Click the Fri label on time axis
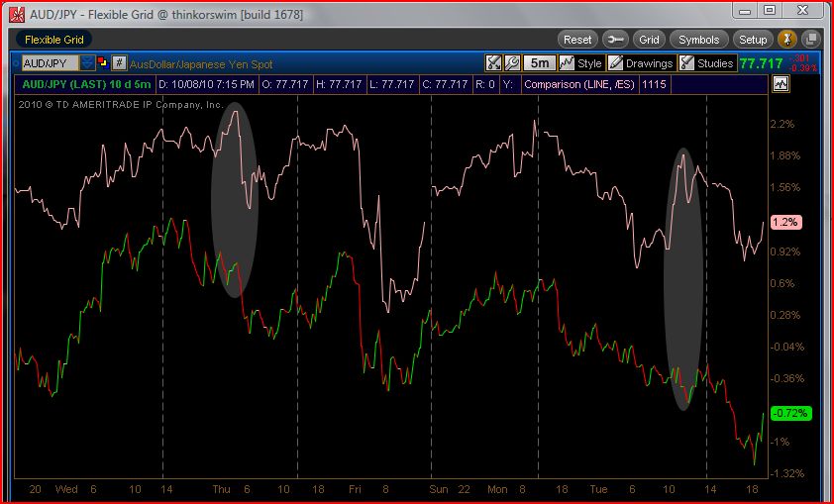The image size is (834, 504). point(355,489)
